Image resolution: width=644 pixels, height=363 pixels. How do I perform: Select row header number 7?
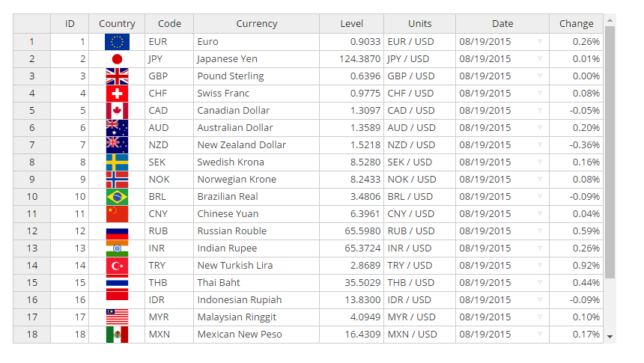click(31, 145)
